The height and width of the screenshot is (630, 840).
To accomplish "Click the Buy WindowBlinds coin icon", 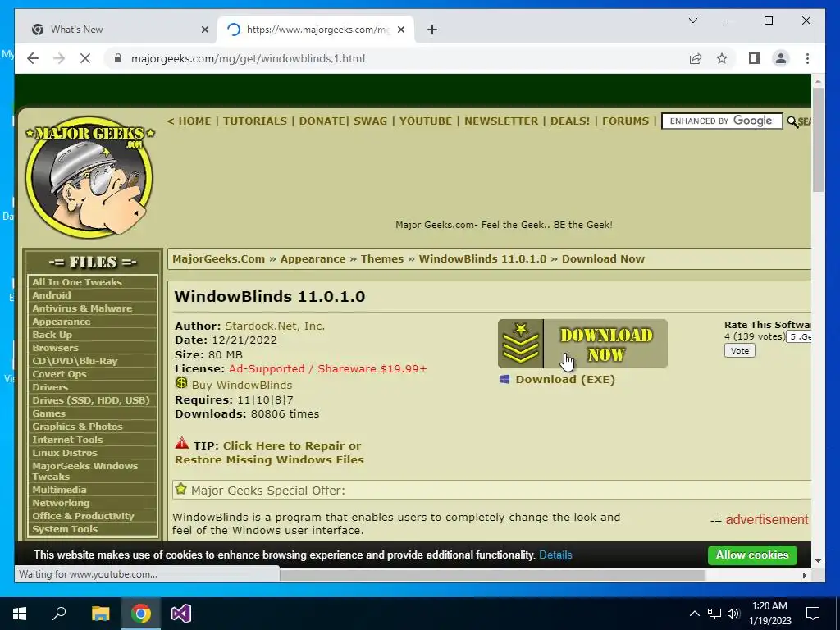I will [181, 383].
